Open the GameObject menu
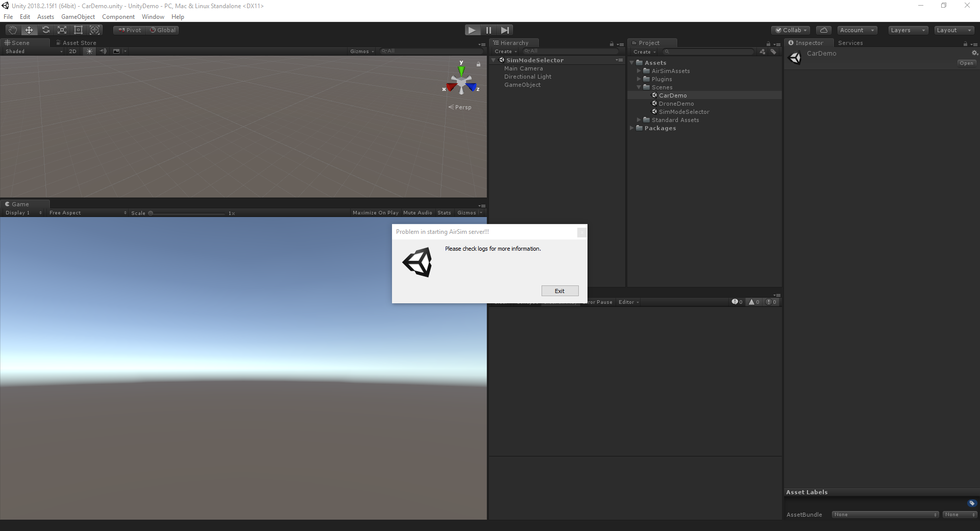Viewport: 980px width, 531px height. 78,16
